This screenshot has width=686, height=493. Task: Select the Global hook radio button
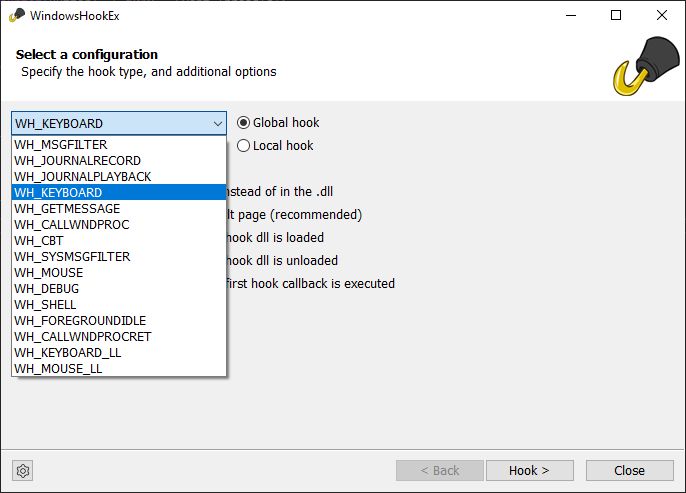point(243,123)
